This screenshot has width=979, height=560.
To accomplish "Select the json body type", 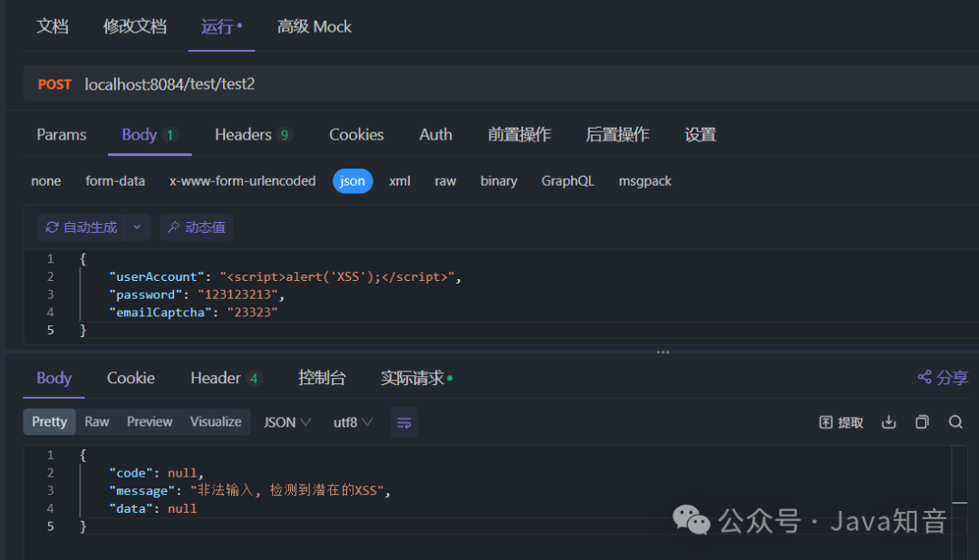I will pos(353,181).
